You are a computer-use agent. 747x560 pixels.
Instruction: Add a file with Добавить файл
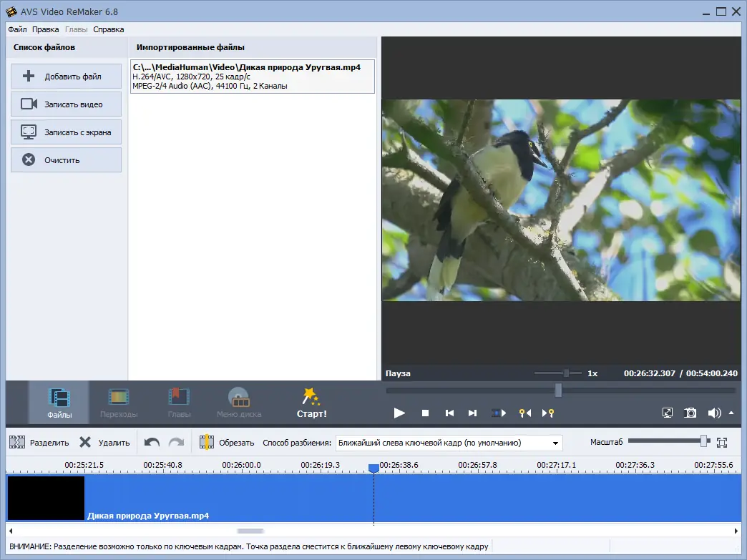(66, 76)
